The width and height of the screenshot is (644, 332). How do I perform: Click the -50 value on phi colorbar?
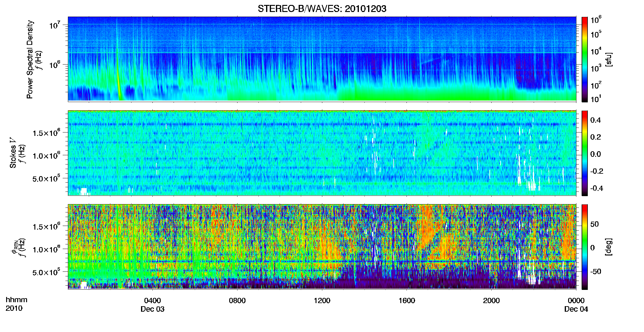(596, 271)
